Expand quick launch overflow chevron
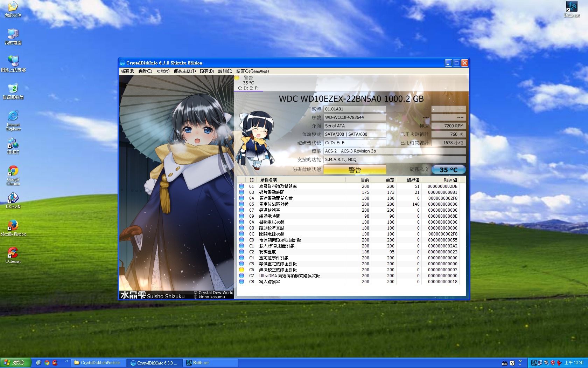The height and width of the screenshot is (368, 588). [66, 361]
